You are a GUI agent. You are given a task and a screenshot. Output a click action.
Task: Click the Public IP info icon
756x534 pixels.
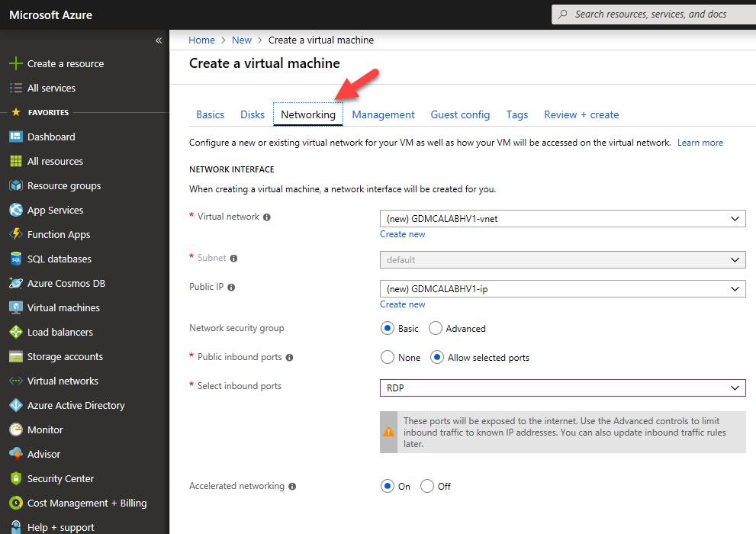(231, 288)
